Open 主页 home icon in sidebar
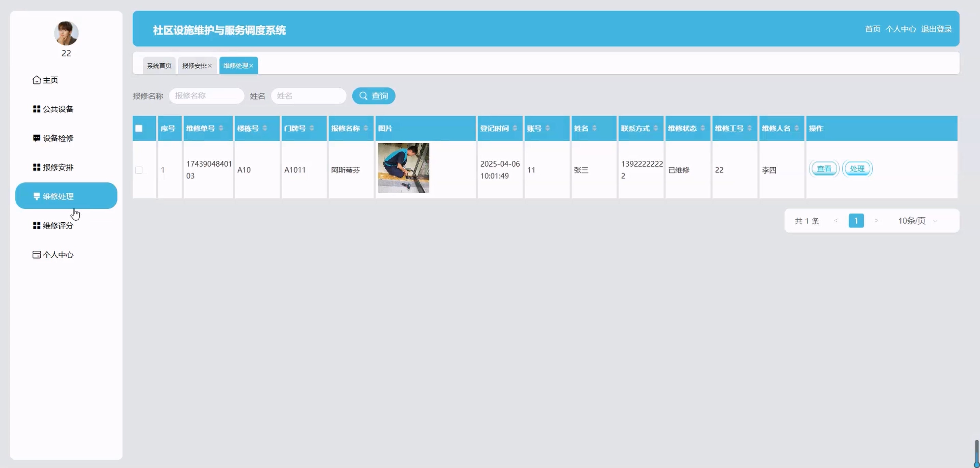The height and width of the screenshot is (468, 980). pos(37,80)
